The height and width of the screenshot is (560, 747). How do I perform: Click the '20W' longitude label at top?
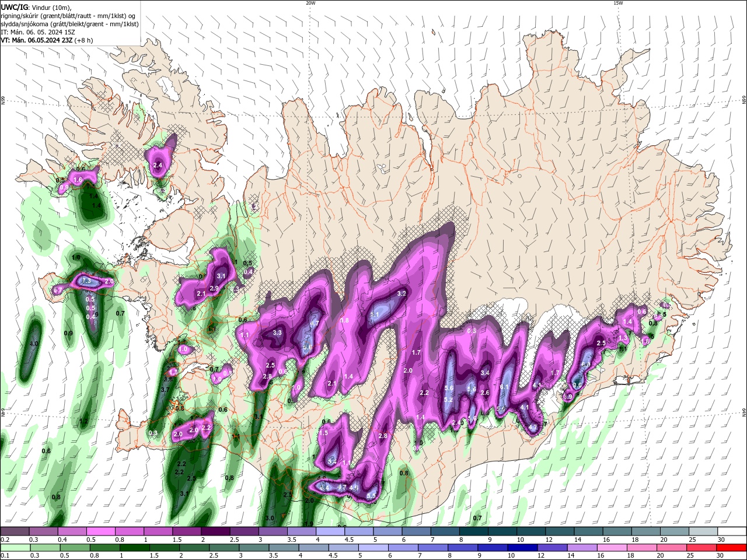pos(310,3)
